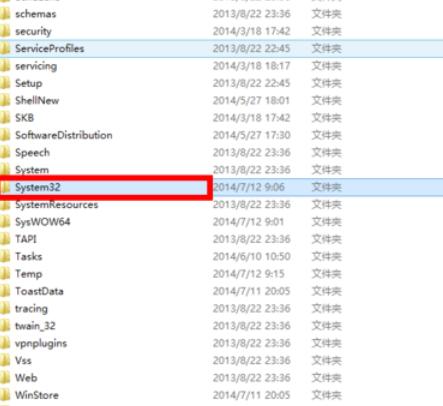Select the schemas folder name
Screen dimensions: 443x406
click(36, 14)
